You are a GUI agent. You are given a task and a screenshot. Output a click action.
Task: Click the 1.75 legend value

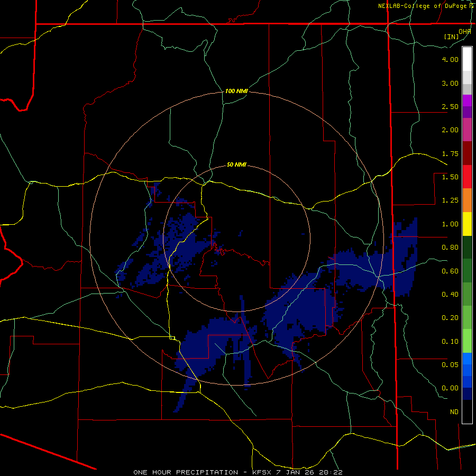pyautogui.click(x=450, y=153)
